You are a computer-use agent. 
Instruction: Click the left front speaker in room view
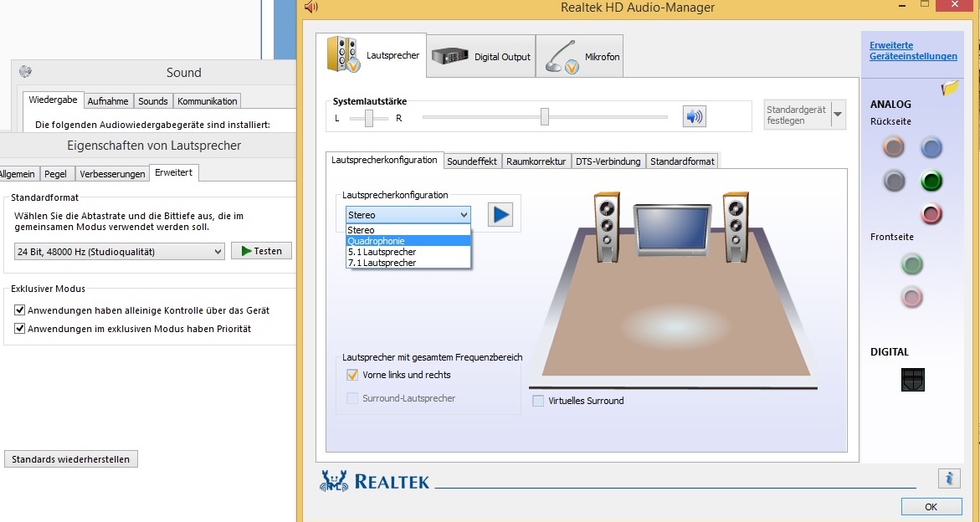(x=606, y=228)
